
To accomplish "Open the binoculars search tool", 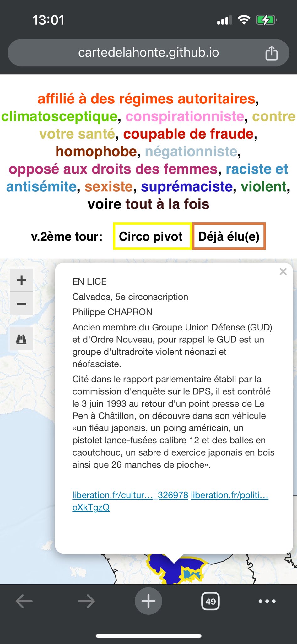I will (21, 339).
